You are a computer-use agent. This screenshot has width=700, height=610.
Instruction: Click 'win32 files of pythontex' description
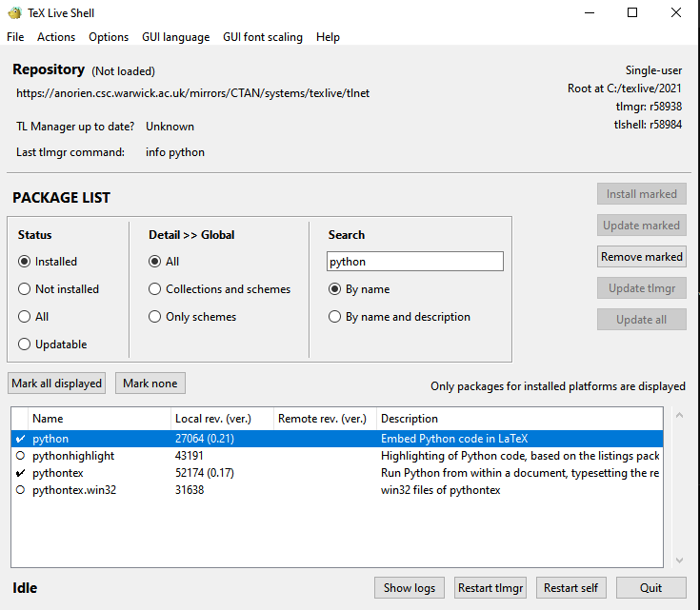(440, 490)
